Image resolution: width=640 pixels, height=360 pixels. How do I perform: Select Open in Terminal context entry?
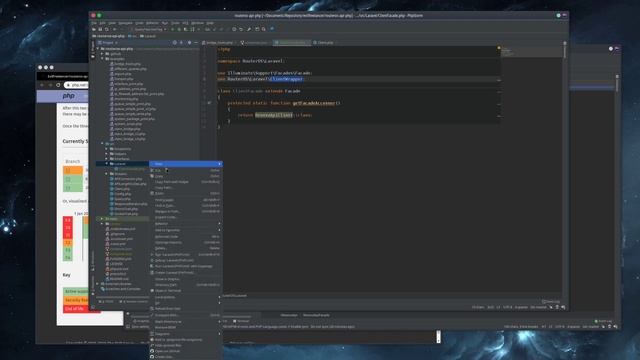click(186, 291)
